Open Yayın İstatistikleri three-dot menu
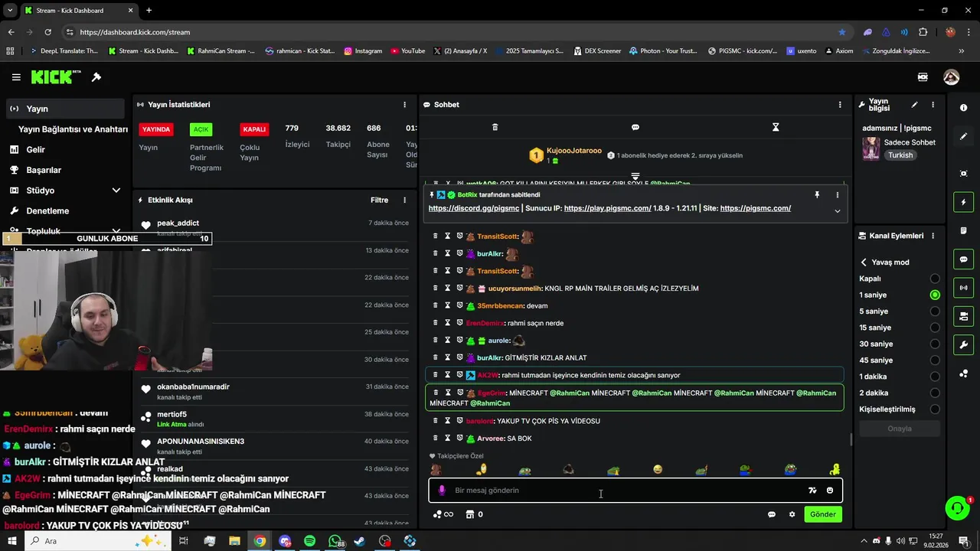The width and height of the screenshot is (980, 551). [405, 105]
